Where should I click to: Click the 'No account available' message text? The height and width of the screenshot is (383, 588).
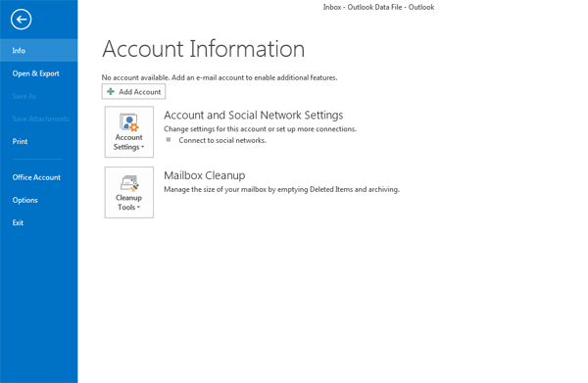(220, 77)
